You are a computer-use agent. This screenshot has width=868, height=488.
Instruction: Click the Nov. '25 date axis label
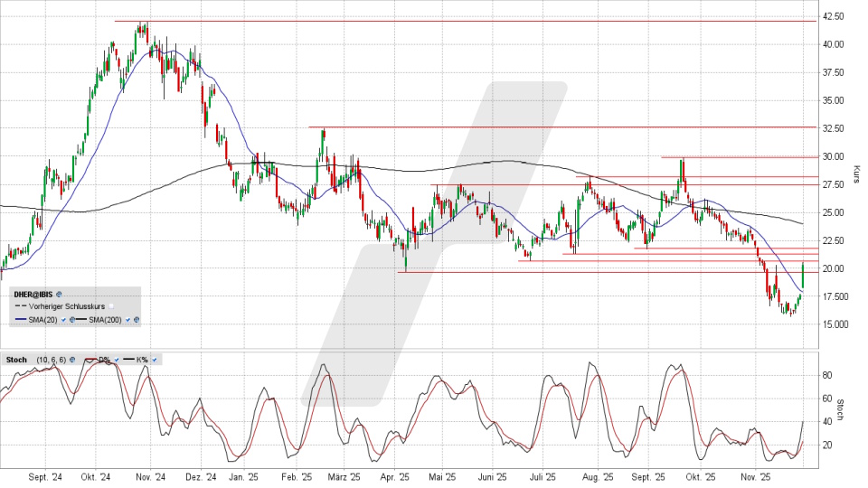pyautogui.click(x=745, y=476)
